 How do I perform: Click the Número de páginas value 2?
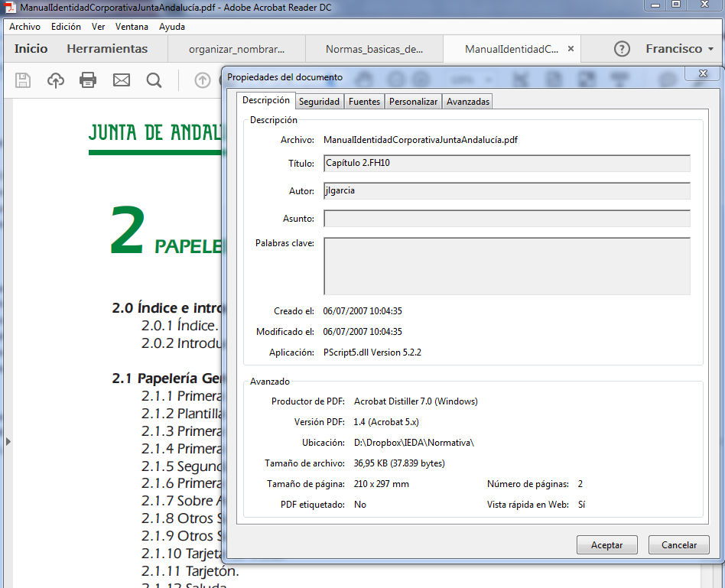tap(580, 484)
